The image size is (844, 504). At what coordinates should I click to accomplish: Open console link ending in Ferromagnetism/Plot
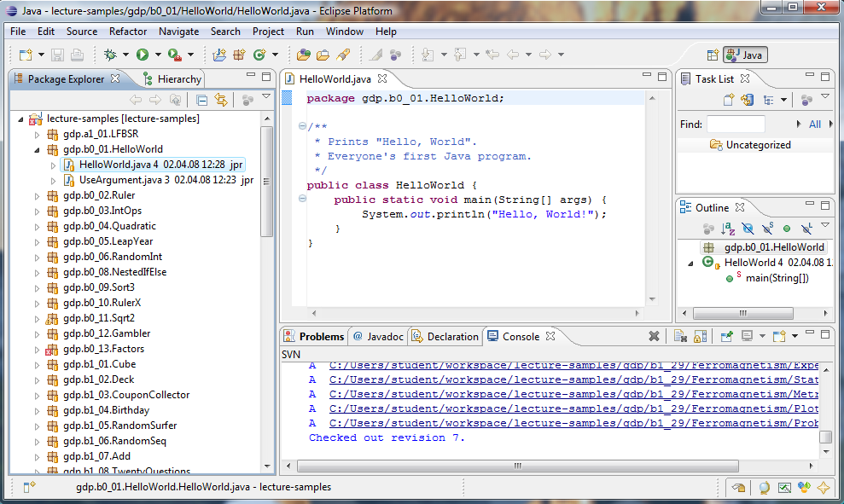(x=573, y=408)
